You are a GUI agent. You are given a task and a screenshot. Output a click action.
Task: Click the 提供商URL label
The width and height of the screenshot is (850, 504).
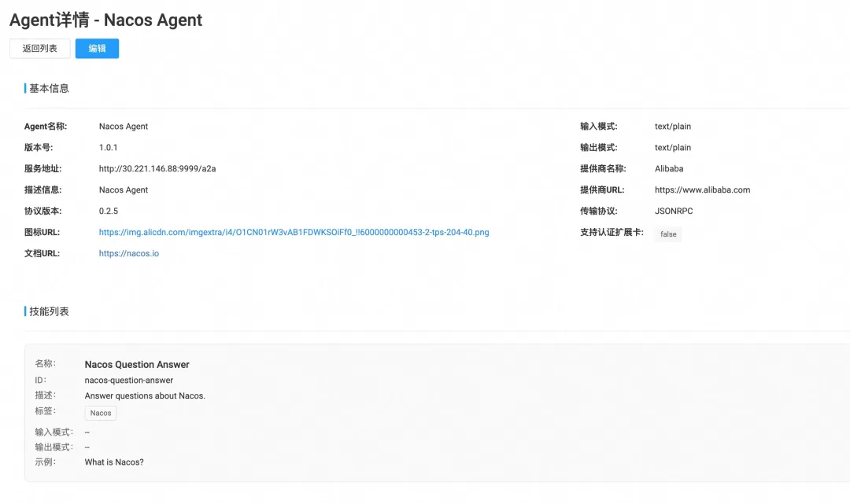tap(602, 189)
